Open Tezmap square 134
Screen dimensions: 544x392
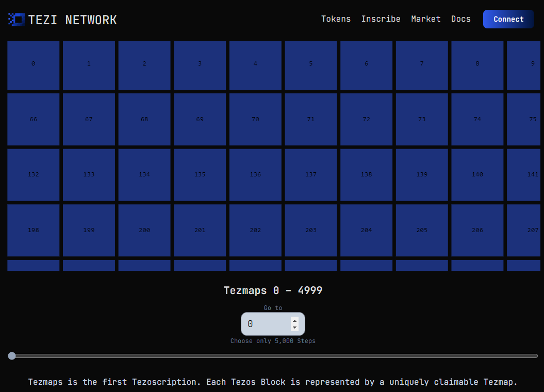tap(144, 175)
